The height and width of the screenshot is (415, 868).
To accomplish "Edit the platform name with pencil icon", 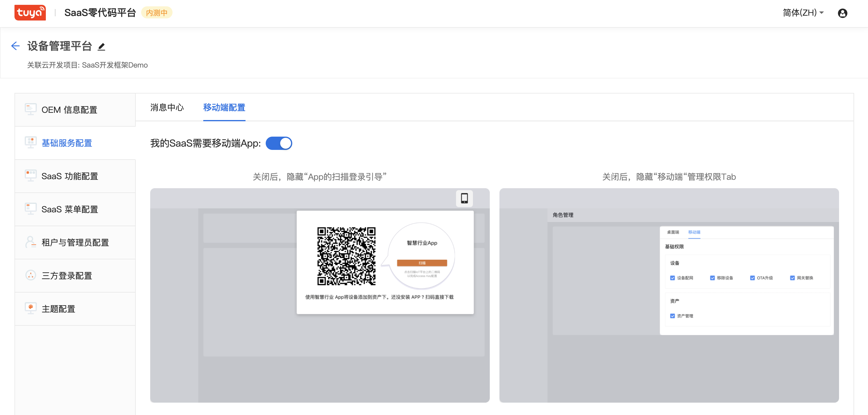I will click(101, 47).
